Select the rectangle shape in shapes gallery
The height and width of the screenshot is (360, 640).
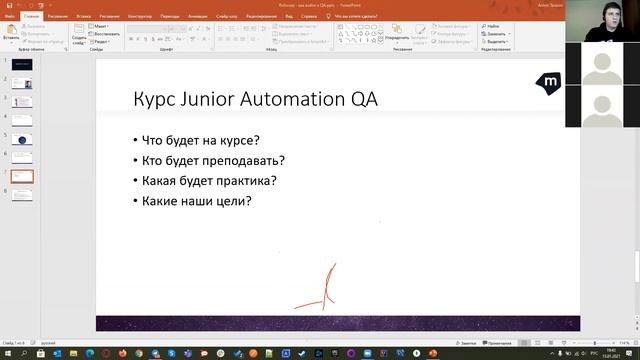(x=360, y=27)
